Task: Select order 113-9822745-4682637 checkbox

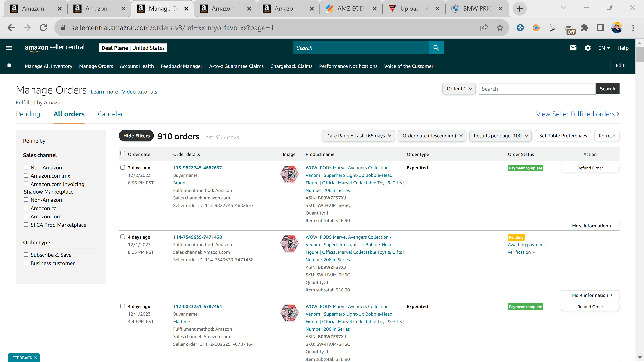Action: [122, 167]
